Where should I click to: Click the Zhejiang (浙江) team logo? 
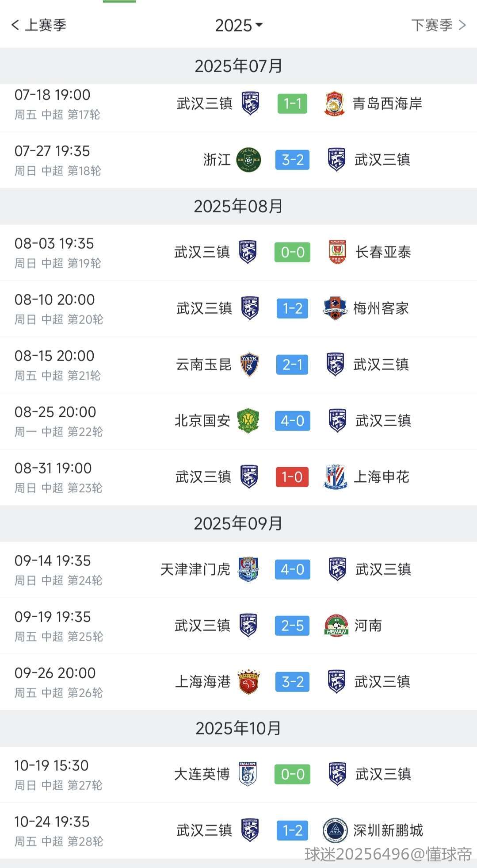click(248, 160)
